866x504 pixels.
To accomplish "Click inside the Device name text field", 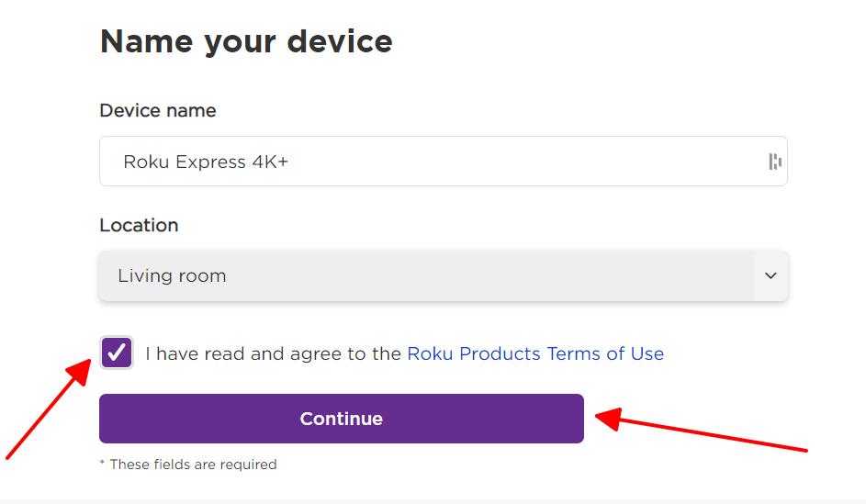I will [444, 162].
